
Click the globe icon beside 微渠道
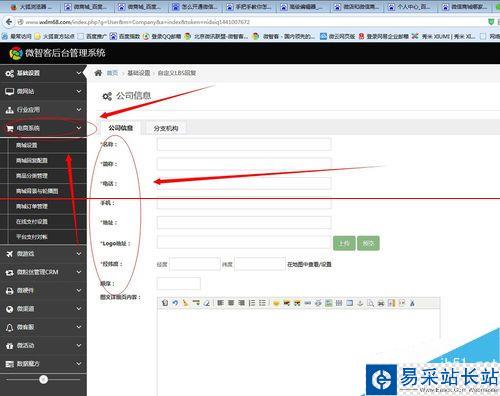[10, 309]
